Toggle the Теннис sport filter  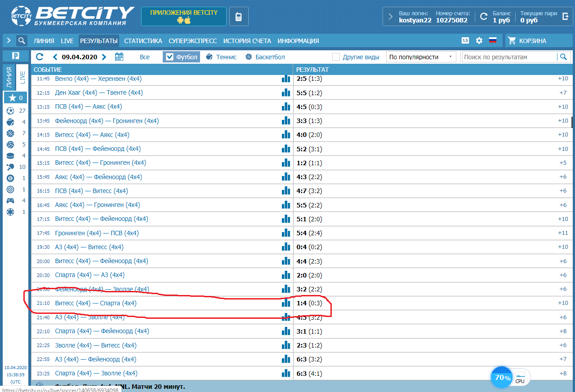(x=221, y=57)
